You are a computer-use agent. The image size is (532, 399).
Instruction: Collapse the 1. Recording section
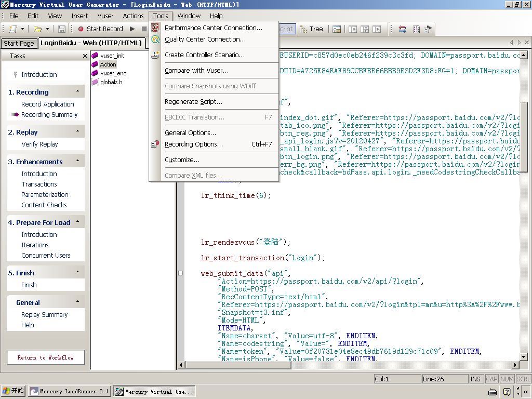(78, 91)
